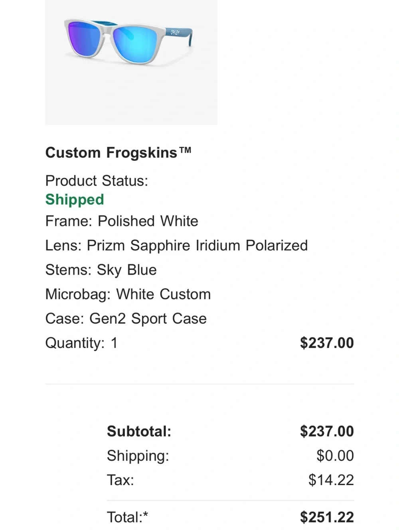The image size is (399, 532).
Task: Click the Product Status label
Action: (x=97, y=180)
